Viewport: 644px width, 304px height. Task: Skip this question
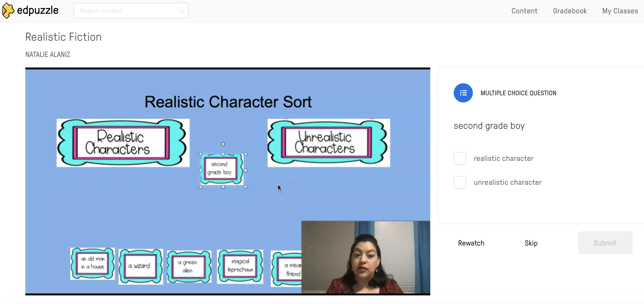point(531,243)
